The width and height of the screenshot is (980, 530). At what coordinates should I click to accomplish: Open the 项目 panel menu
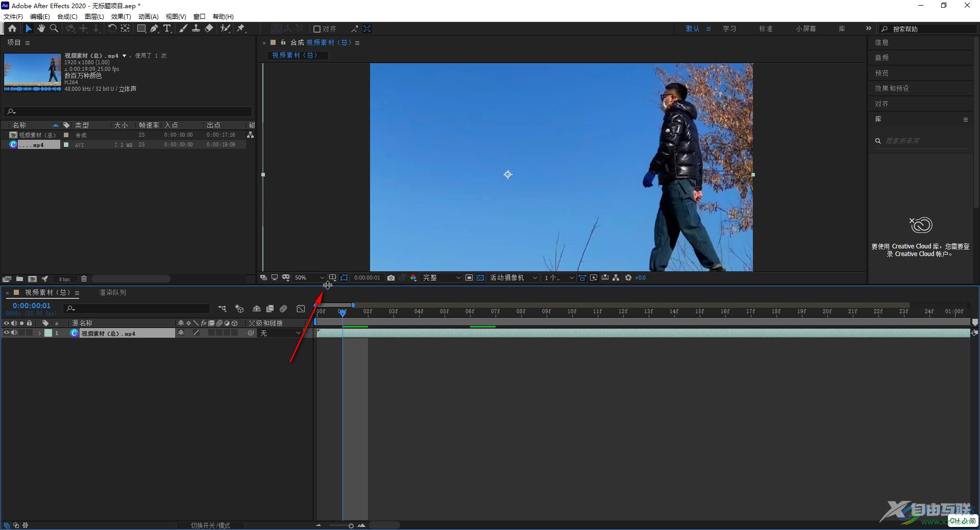pyautogui.click(x=28, y=43)
